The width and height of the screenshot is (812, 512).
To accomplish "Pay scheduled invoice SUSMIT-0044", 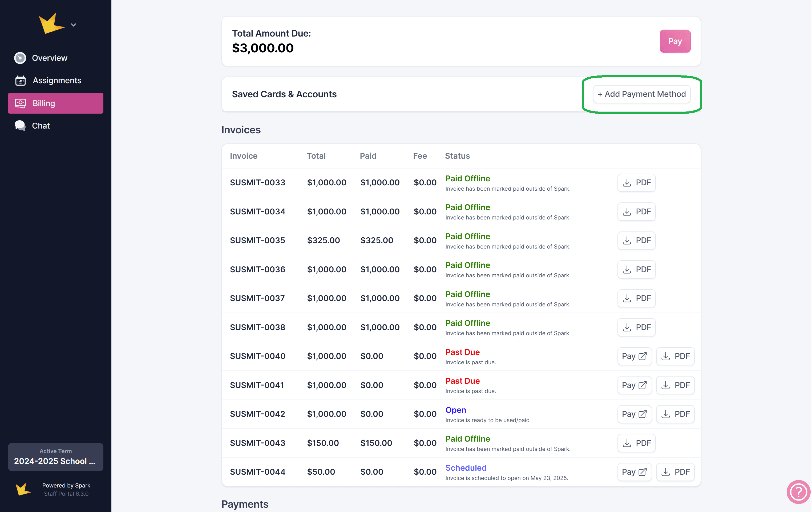I will coord(634,472).
